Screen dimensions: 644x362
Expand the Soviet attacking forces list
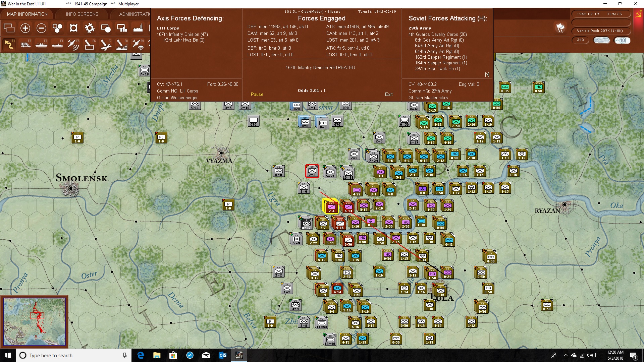click(x=487, y=74)
